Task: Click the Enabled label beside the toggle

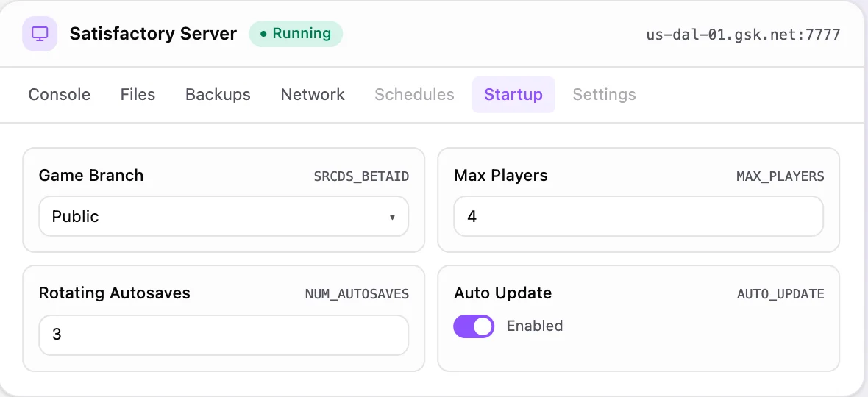Action: tap(535, 326)
